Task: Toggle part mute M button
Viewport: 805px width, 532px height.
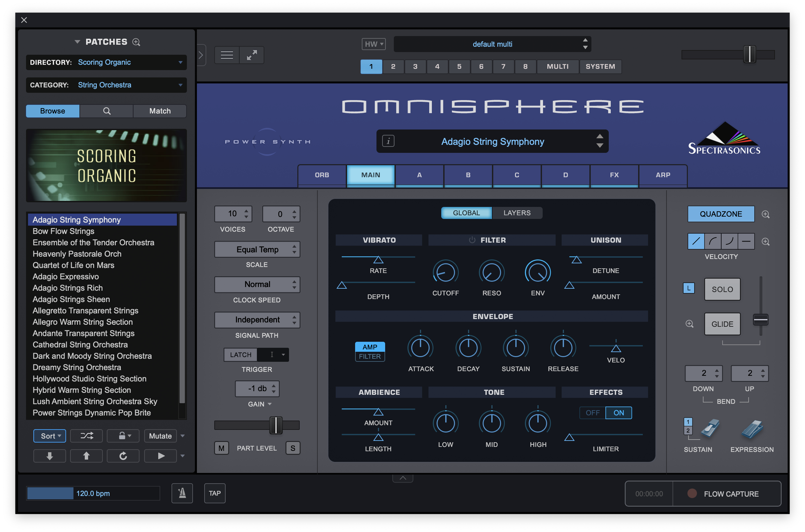Action: 222,448
